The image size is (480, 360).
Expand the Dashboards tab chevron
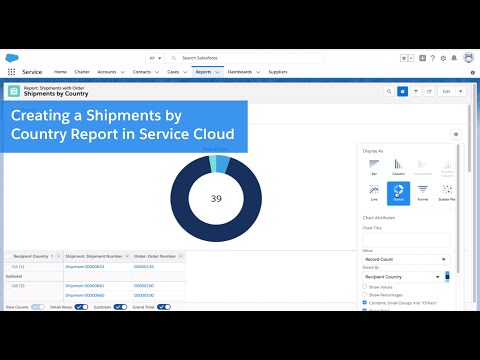258,72
